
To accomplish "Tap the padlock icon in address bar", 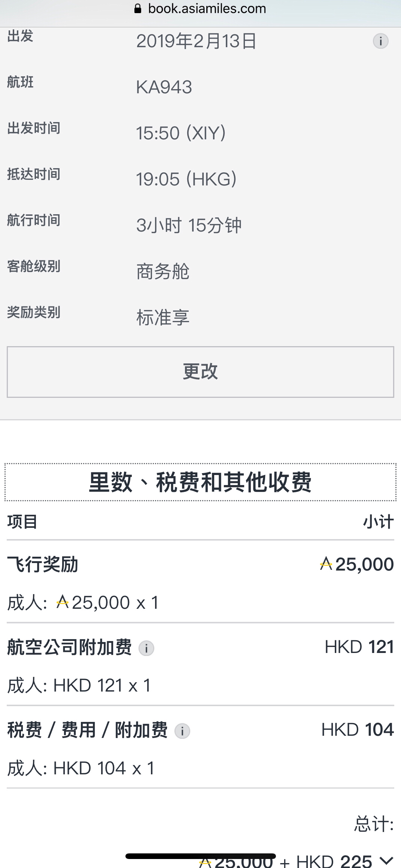I will pos(138,9).
